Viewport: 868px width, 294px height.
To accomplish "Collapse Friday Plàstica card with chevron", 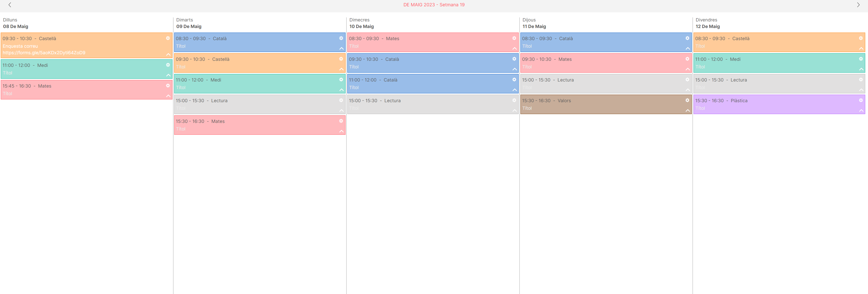I will click(861, 111).
